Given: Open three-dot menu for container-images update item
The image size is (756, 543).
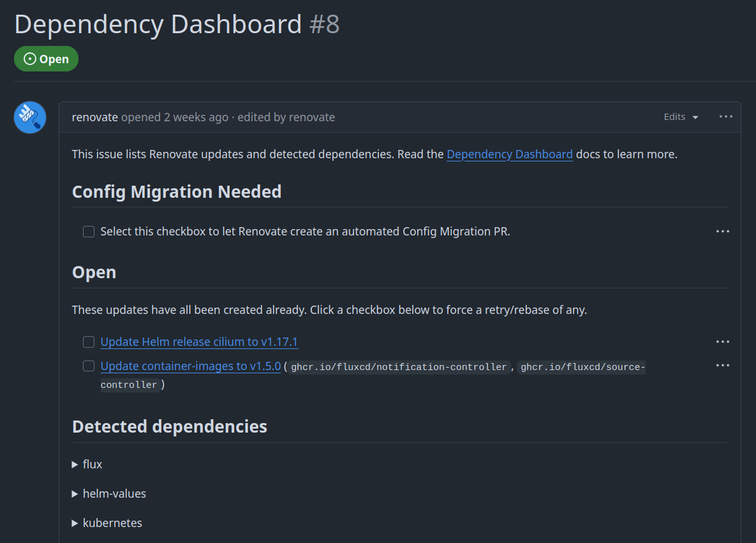Looking at the screenshot, I should (x=722, y=366).
